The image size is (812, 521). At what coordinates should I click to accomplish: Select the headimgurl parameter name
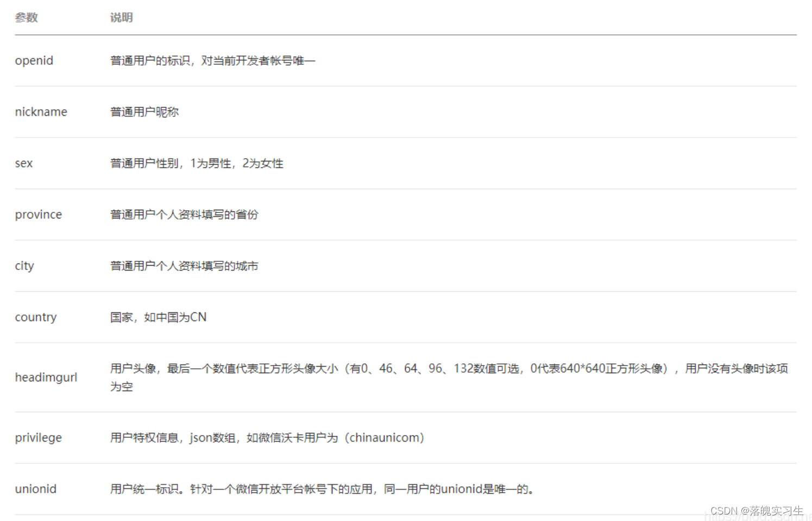click(46, 377)
